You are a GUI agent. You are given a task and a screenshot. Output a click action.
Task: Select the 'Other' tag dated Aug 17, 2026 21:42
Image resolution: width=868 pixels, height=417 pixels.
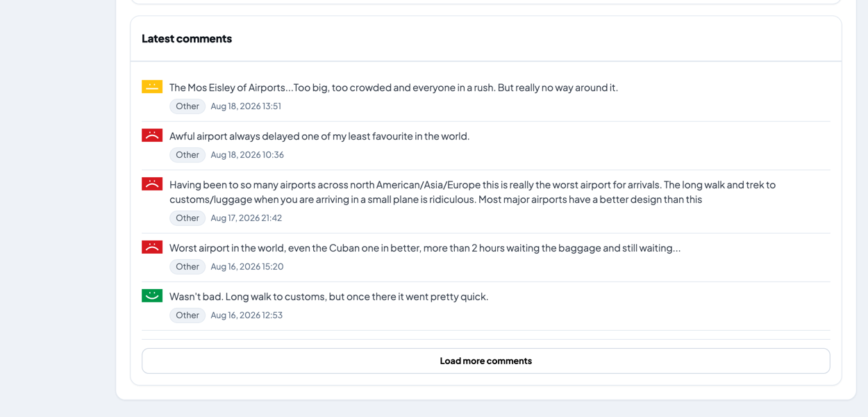tap(187, 218)
